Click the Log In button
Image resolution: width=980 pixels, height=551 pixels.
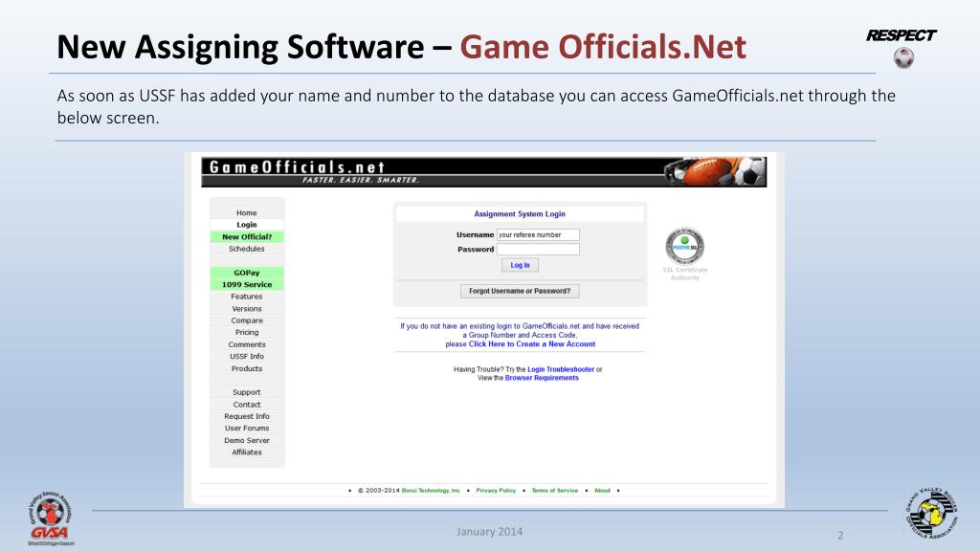tap(520, 266)
